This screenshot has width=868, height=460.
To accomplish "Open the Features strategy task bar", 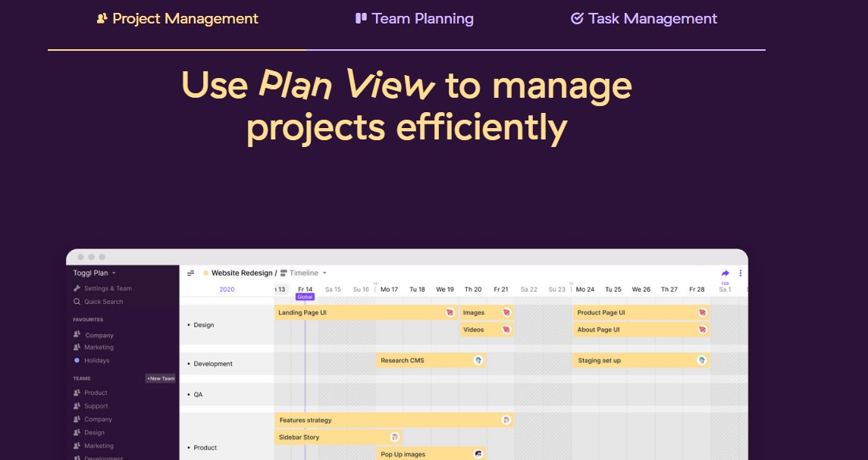I will pyautogui.click(x=394, y=420).
